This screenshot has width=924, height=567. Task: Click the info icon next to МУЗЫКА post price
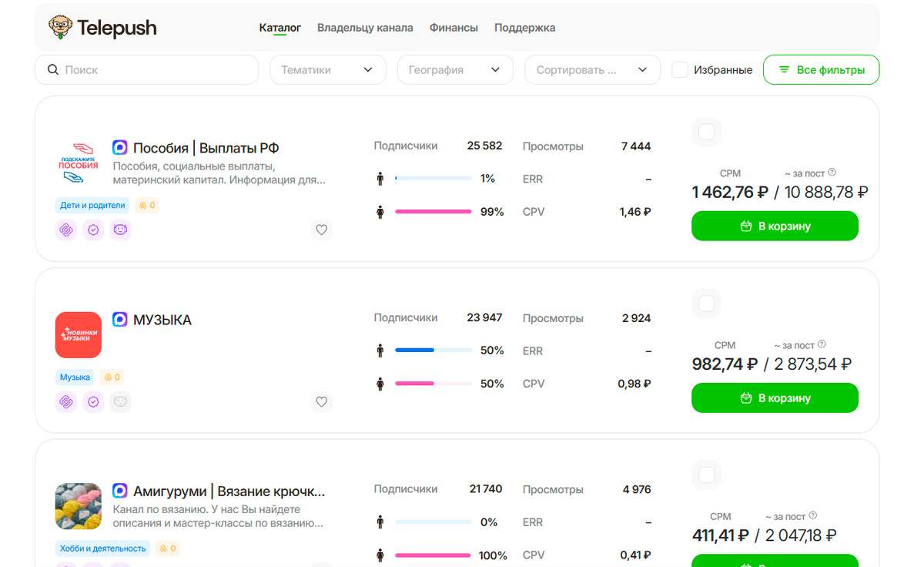click(822, 344)
